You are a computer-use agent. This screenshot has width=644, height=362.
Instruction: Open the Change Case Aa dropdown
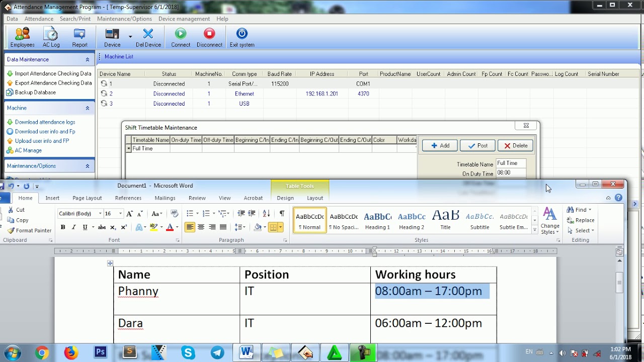pyautogui.click(x=157, y=214)
